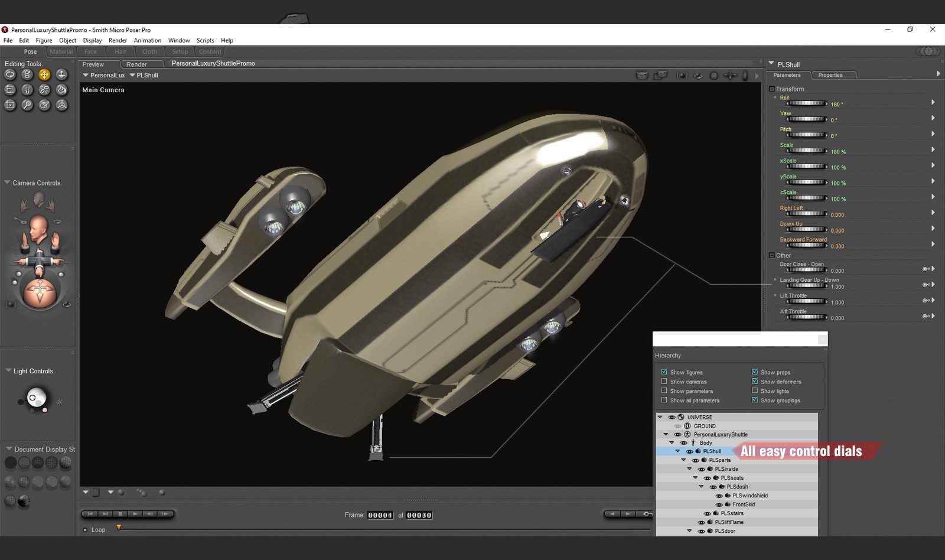945x560 pixels.
Task: Disable the Show figures checkbox
Action: (664, 372)
